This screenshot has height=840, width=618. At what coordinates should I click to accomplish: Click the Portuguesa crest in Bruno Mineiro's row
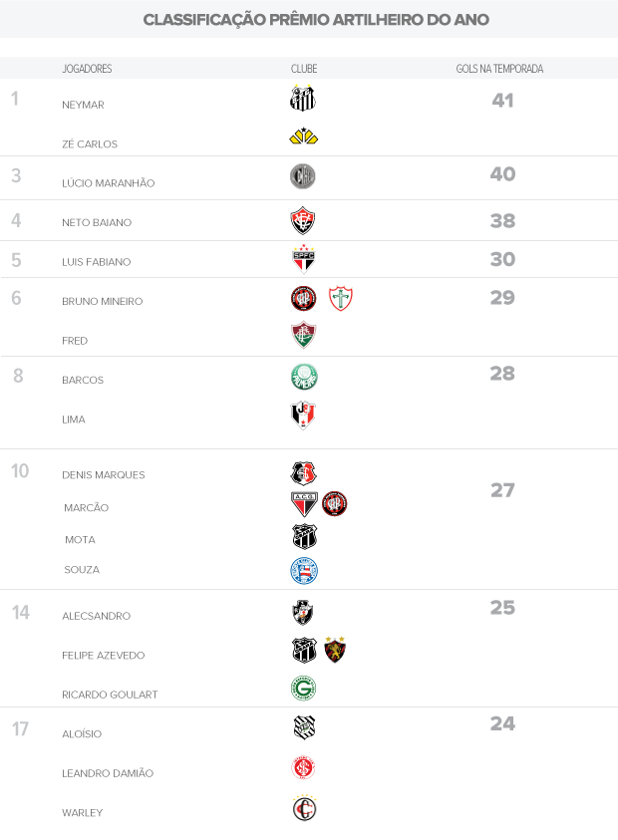pos(340,298)
